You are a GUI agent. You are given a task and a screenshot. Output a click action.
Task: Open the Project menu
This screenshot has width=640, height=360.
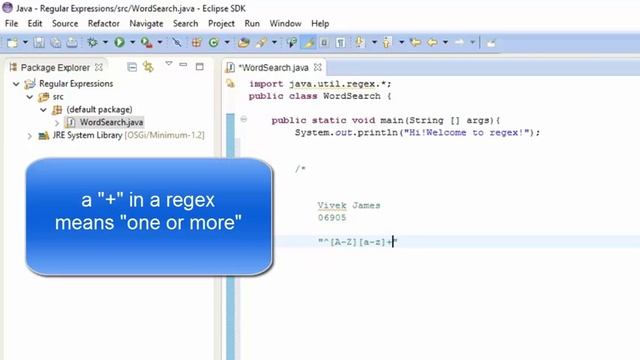[221, 24]
